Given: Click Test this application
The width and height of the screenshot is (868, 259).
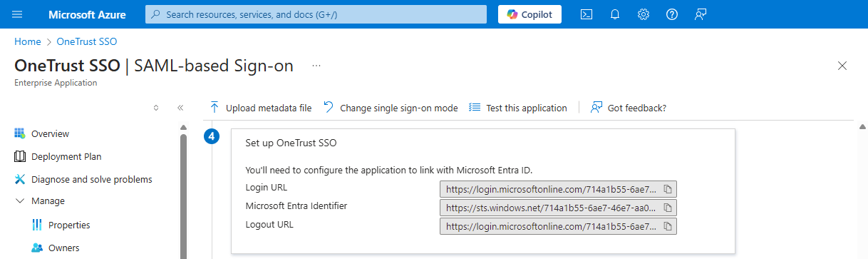Looking at the screenshot, I should 518,108.
